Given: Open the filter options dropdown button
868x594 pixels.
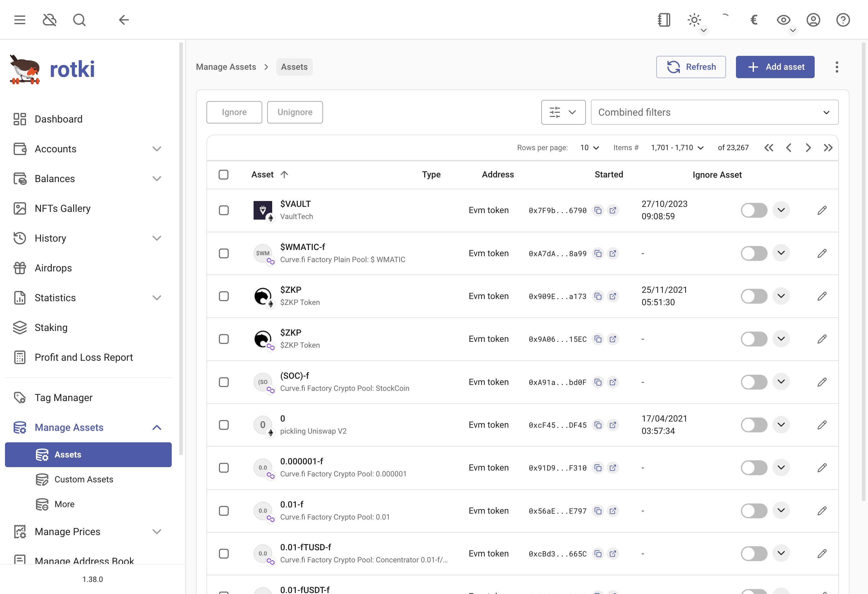Looking at the screenshot, I should tap(563, 112).
